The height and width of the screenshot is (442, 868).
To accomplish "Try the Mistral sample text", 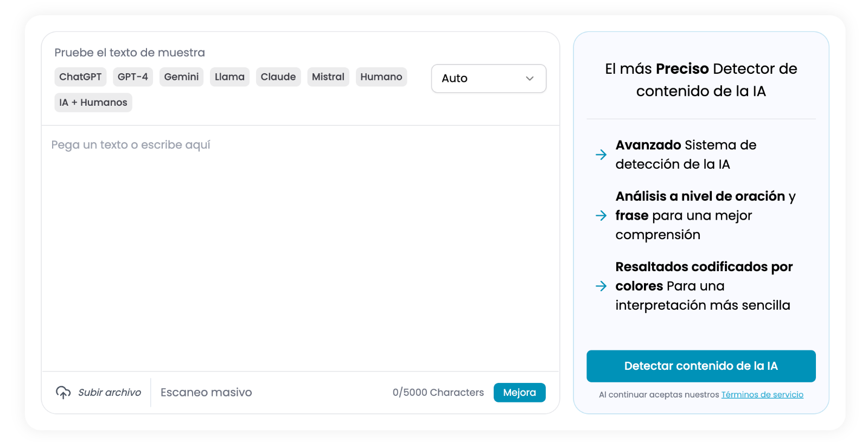I will 328,77.
